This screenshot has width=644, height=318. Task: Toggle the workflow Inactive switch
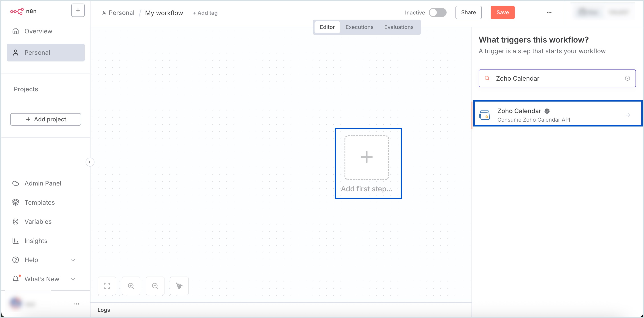[x=437, y=12]
